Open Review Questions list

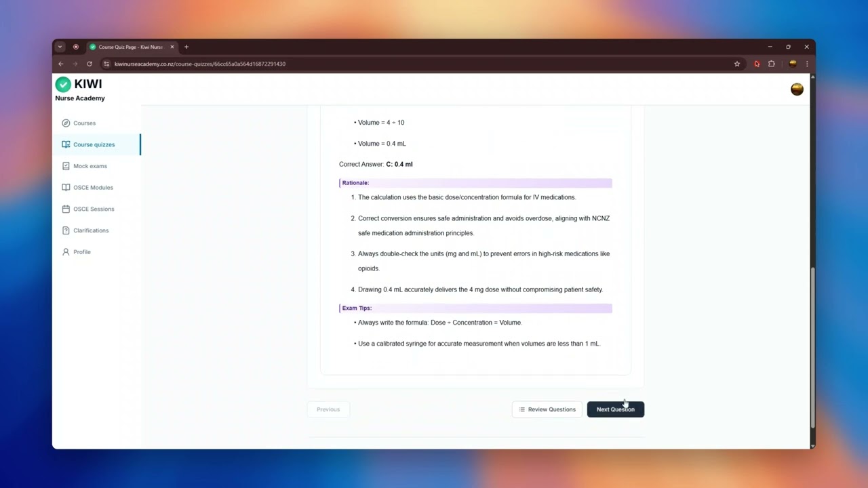tap(547, 409)
